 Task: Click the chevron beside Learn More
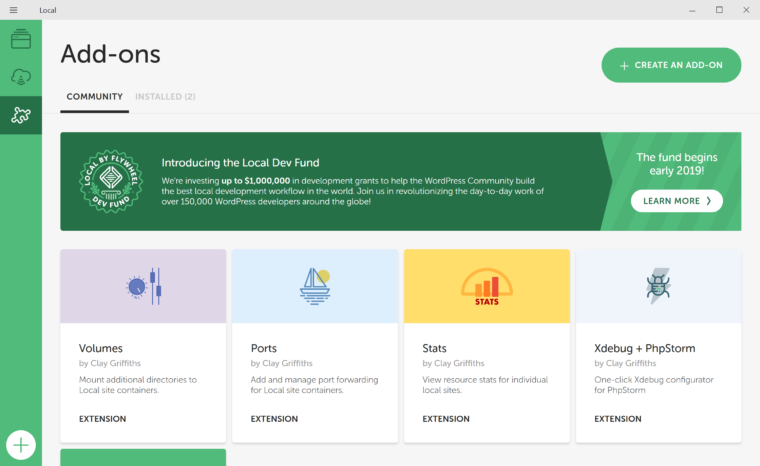pyautogui.click(x=709, y=201)
